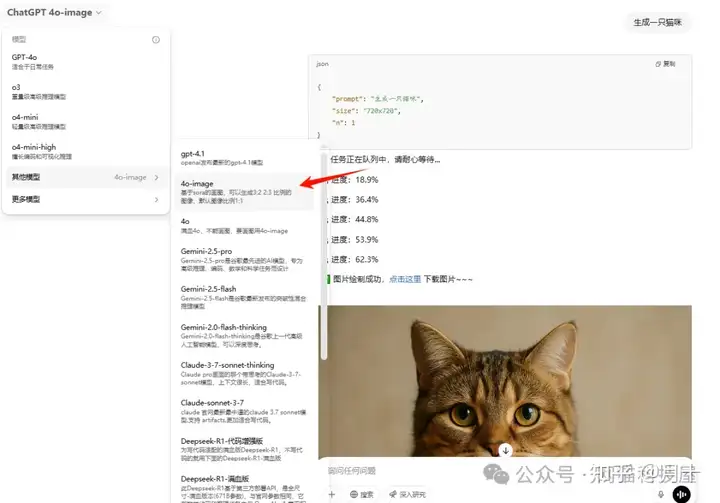Viewport: 720px width, 503px height.
Task: Click the 进度: 53.9% line
Action: [354, 239]
